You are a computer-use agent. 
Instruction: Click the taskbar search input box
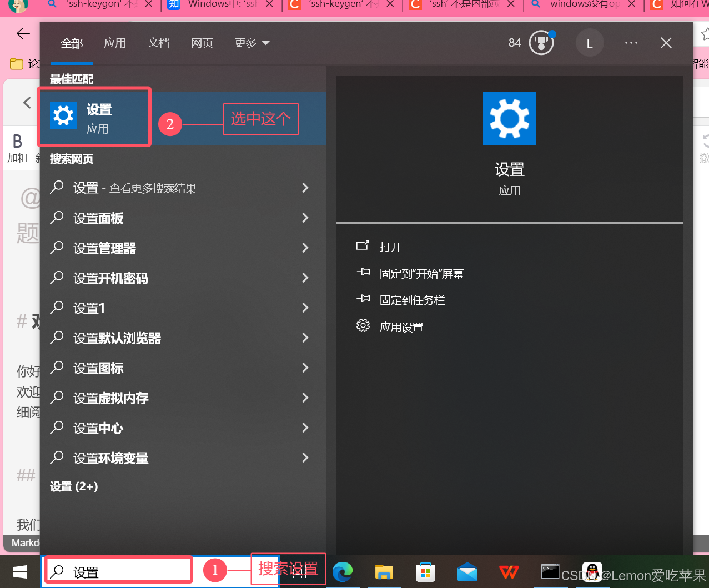click(118, 569)
